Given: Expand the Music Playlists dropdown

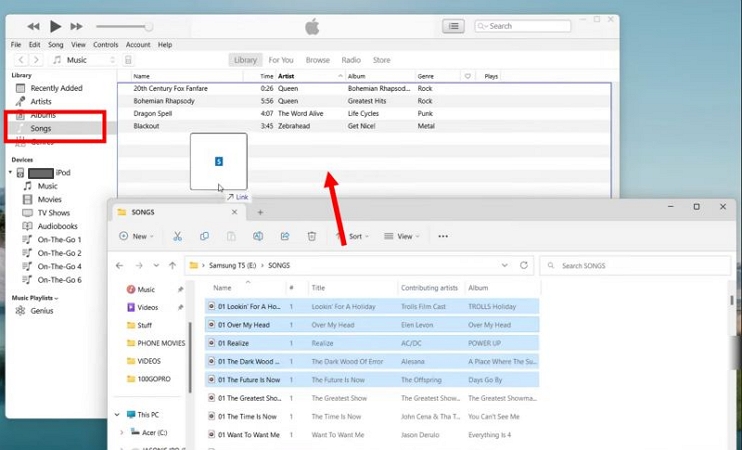Looking at the screenshot, I should (x=35, y=298).
